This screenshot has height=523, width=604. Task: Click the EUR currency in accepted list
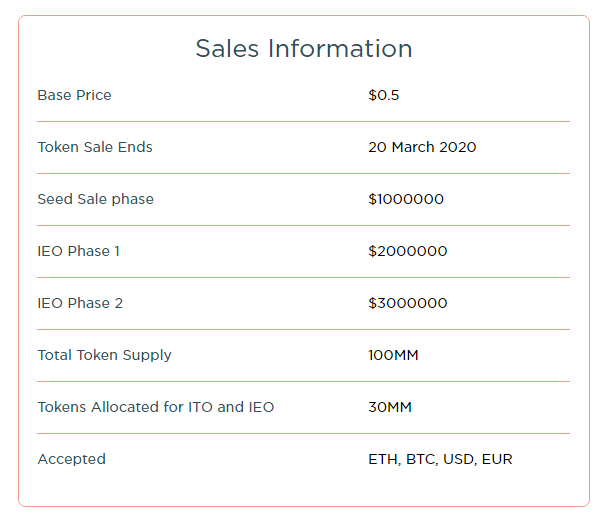pyautogui.click(x=497, y=459)
